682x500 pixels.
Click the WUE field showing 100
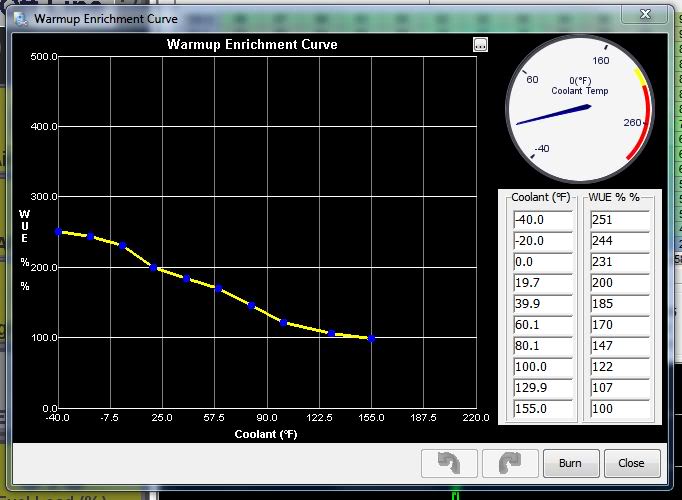point(618,409)
